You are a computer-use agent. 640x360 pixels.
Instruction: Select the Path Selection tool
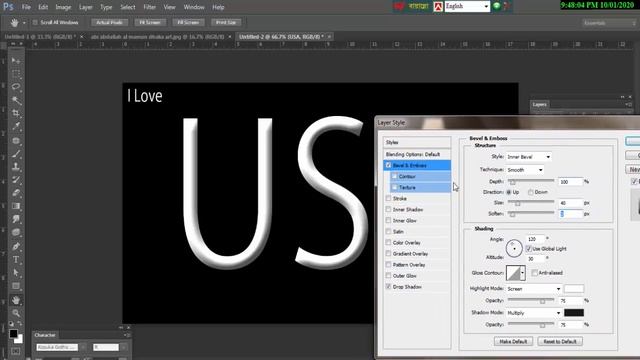(16, 273)
